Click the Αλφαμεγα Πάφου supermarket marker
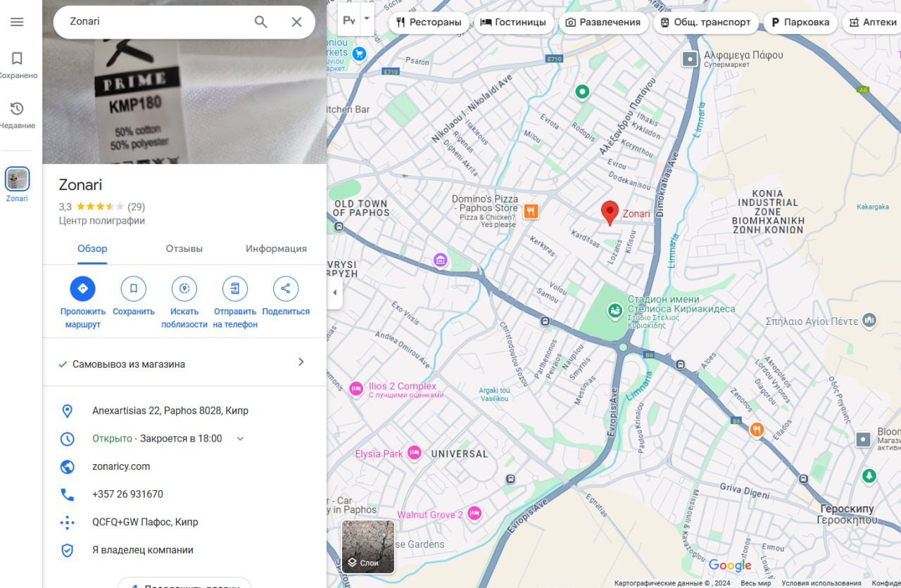The height and width of the screenshot is (588, 901). point(691,59)
